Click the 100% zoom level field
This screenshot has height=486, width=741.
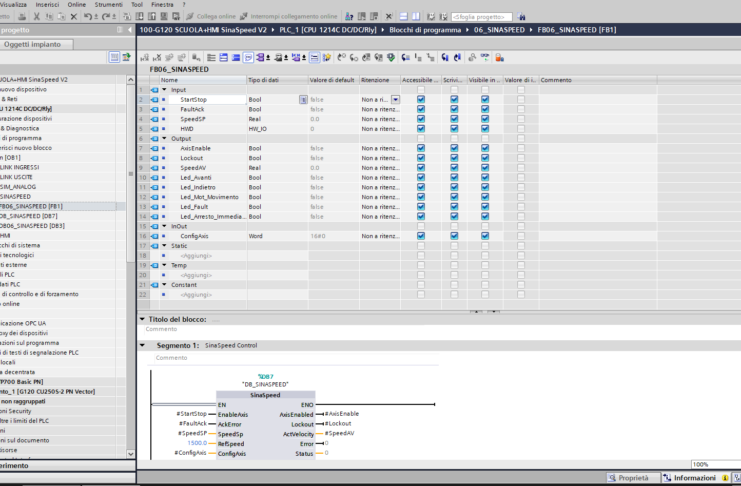[x=715, y=464]
